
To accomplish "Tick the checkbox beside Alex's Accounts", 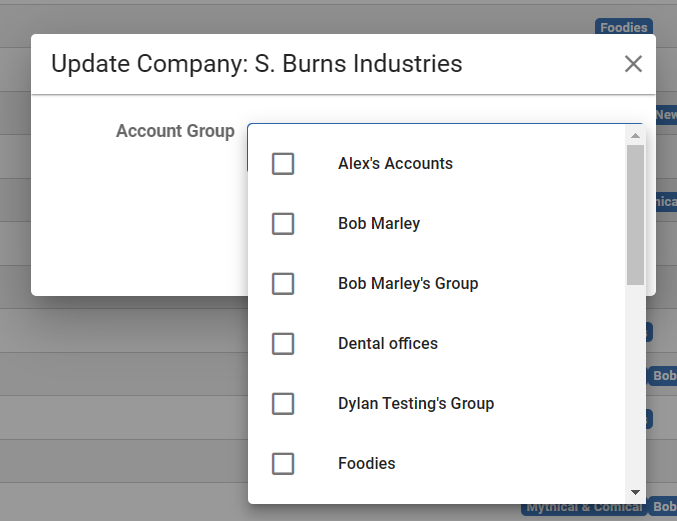I will 283,164.
